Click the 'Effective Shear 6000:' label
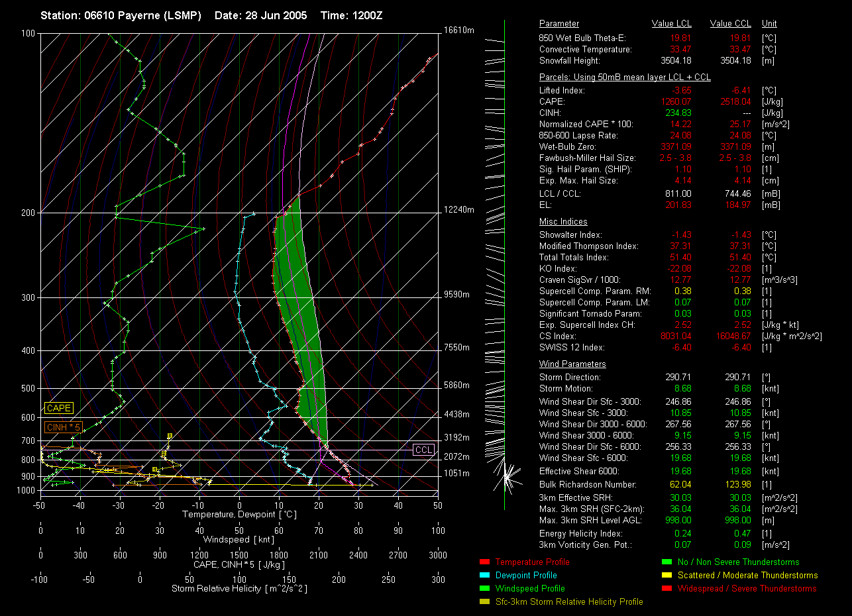Screen dimensions: 852x616 coord(580,472)
